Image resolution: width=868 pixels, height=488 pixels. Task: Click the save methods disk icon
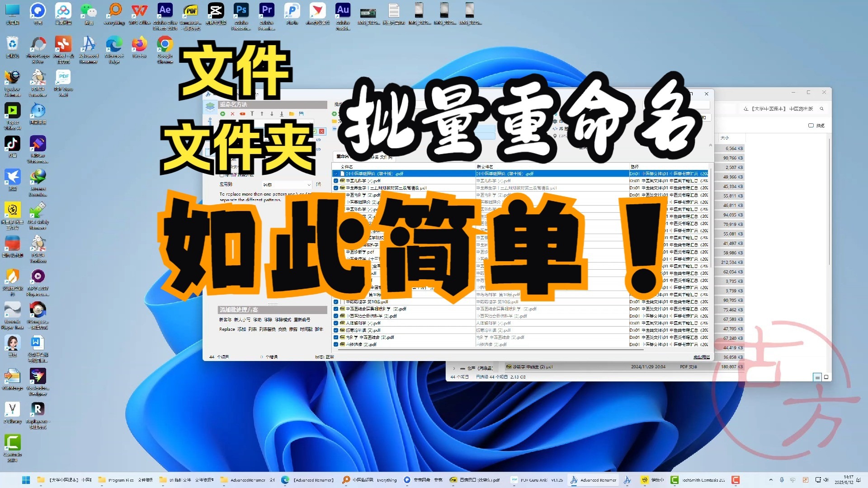[x=301, y=114]
